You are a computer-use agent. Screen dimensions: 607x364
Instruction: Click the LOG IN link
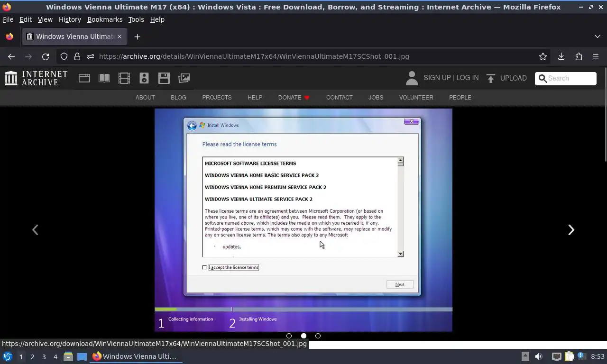(x=468, y=78)
